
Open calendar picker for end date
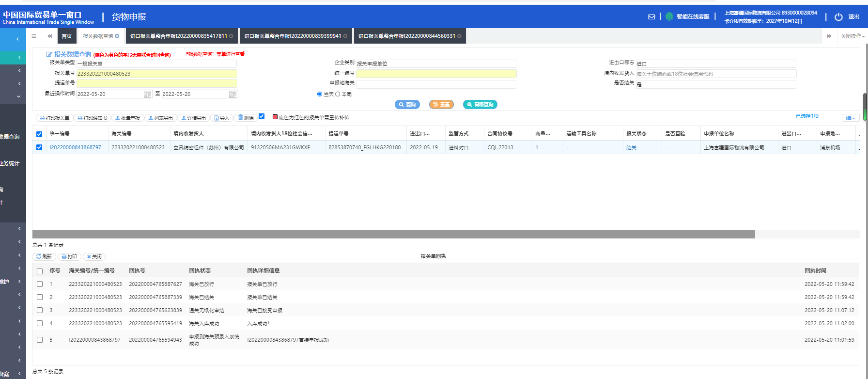click(x=233, y=94)
